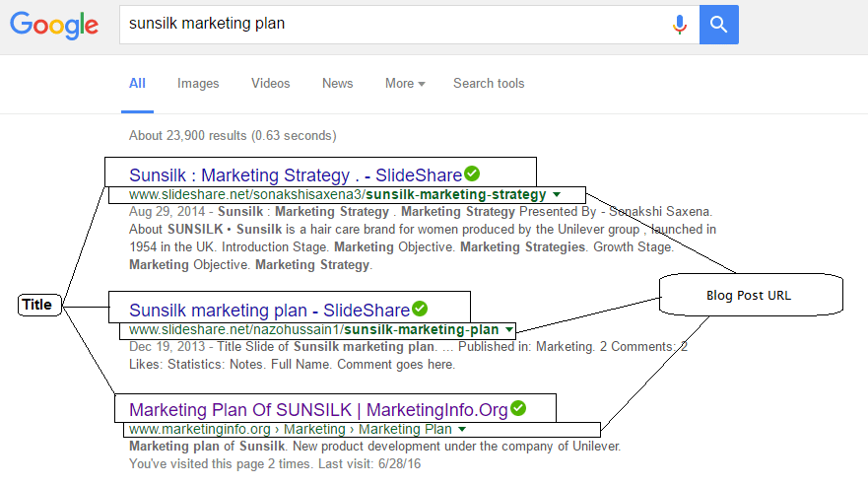Click the microphone voice search icon
This screenshot has height=486, width=868.
680,25
